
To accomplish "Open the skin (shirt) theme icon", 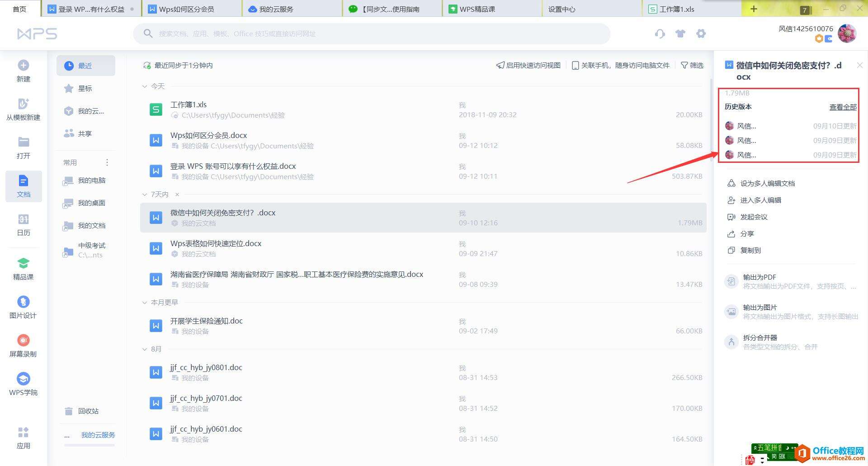I will pyautogui.click(x=680, y=33).
